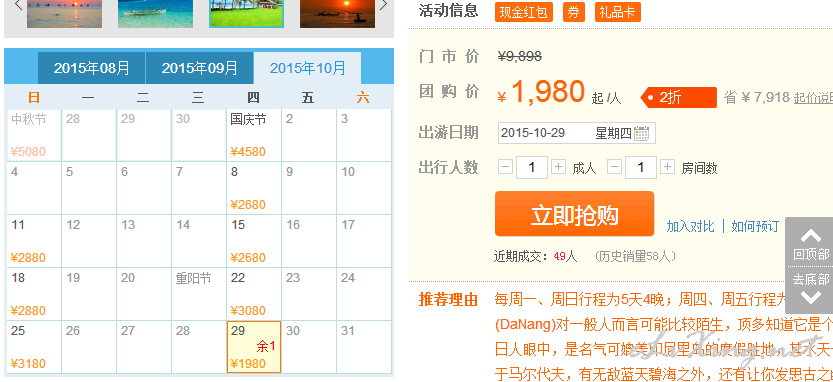Select the 现金红包 promotion tag
This screenshot has height=382, width=833.
click(524, 12)
